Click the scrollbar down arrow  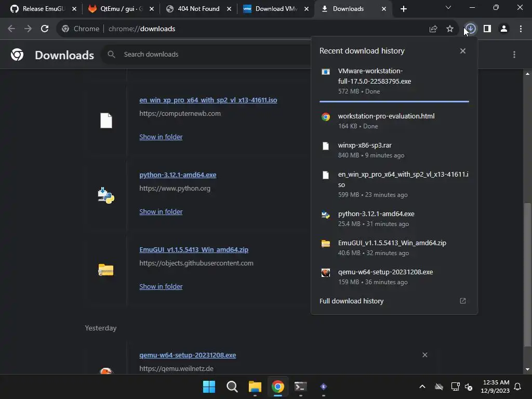coord(527,369)
